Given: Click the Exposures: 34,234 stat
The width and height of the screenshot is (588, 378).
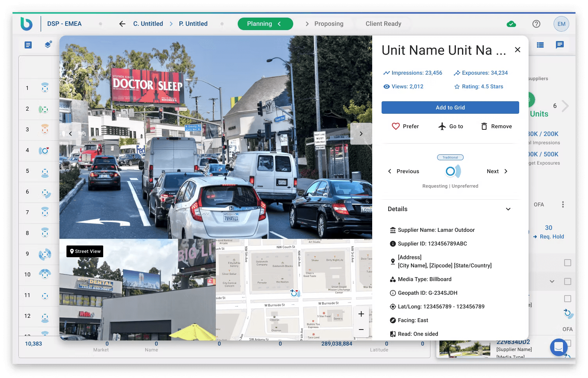Looking at the screenshot, I should click(x=481, y=73).
